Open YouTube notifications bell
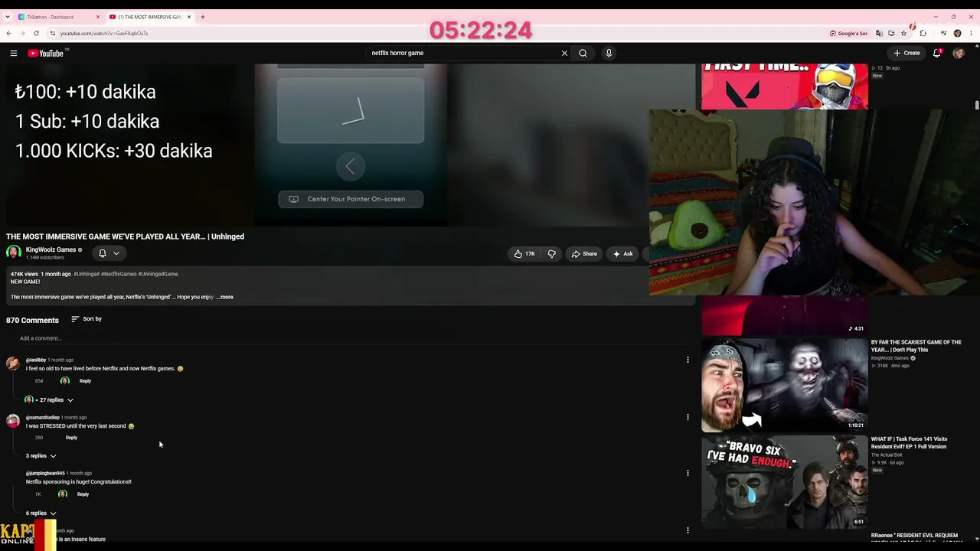This screenshot has width=980, height=551. pyautogui.click(x=936, y=53)
